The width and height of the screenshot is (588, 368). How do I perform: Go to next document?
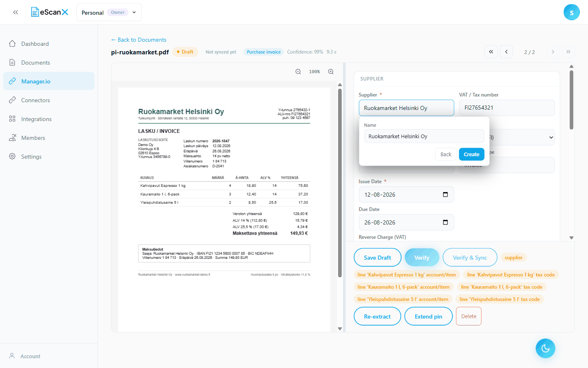(x=553, y=52)
